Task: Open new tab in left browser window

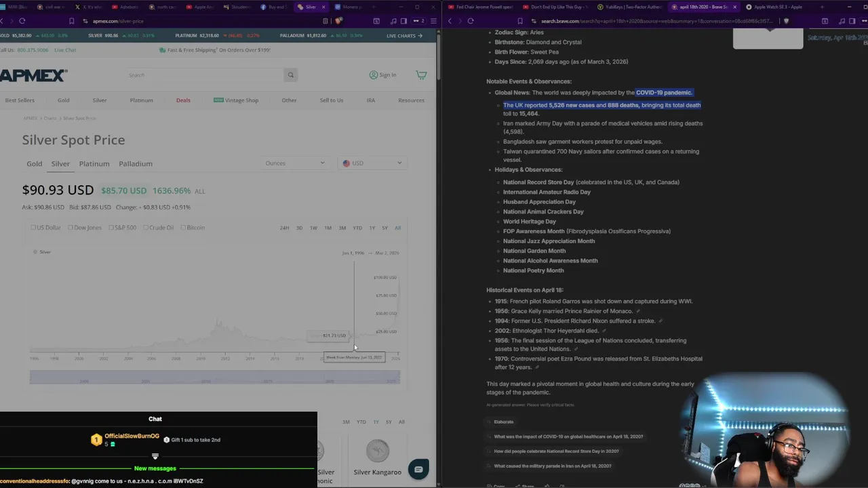Action: point(374,7)
